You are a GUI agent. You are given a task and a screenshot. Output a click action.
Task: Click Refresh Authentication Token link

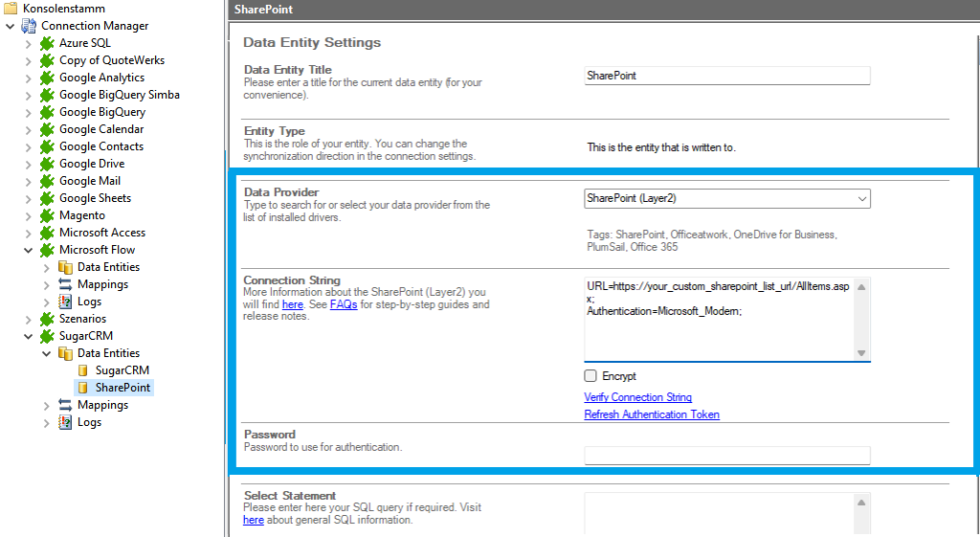(x=651, y=414)
